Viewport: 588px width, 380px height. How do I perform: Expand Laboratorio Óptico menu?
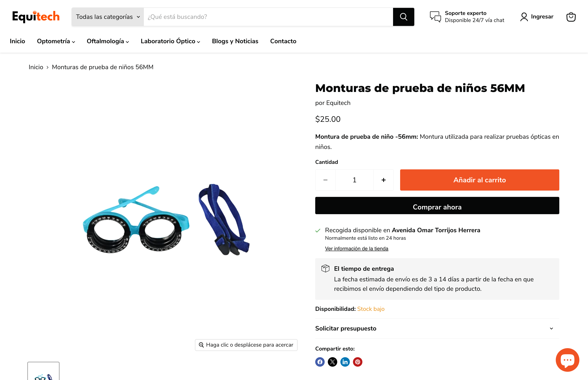click(x=170, y=41)
